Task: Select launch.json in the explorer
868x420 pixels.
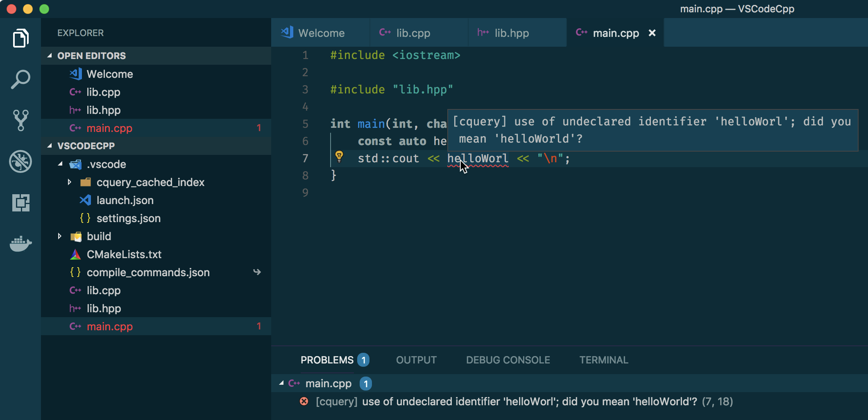Action: (x=125, y=200)
